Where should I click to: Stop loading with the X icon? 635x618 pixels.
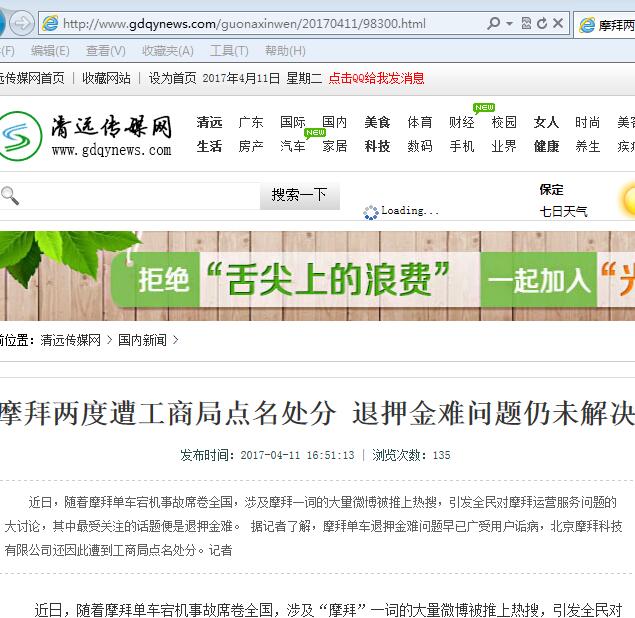pyautogui.click(x=558, y=23)
